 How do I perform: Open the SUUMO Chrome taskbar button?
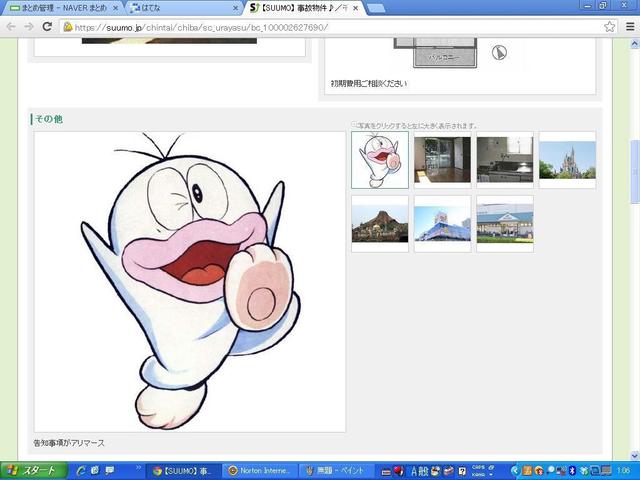[x=182, y=471]
